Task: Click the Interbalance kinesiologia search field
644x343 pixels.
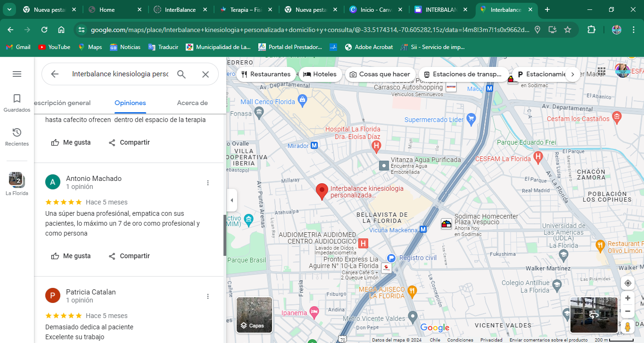Action: [120, 74]
